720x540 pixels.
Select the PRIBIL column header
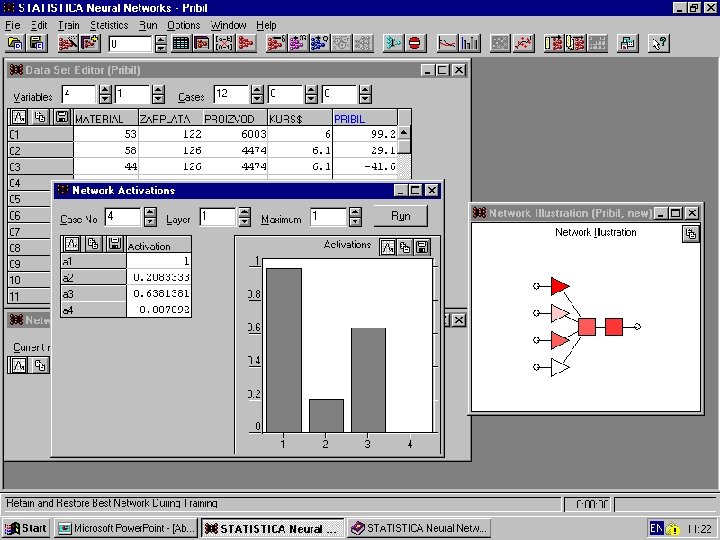point(365,118)
